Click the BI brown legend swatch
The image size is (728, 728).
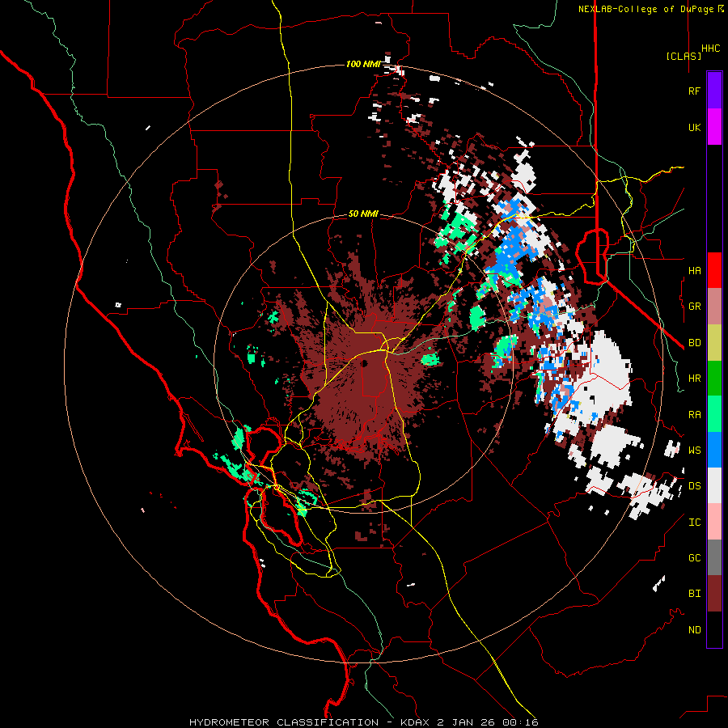point(714,594)
